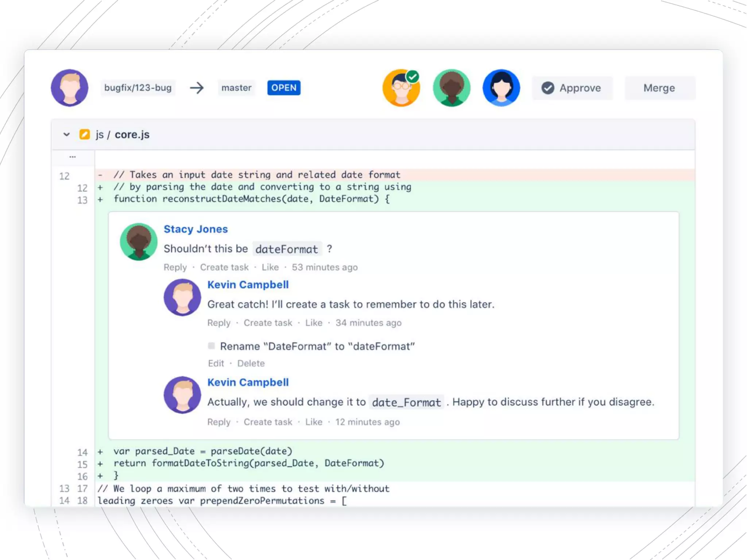The width and height of the screenshot is (747, 560).
Task: Like the date_Format comment from Kevin
Action: click(x=314, y=422)
